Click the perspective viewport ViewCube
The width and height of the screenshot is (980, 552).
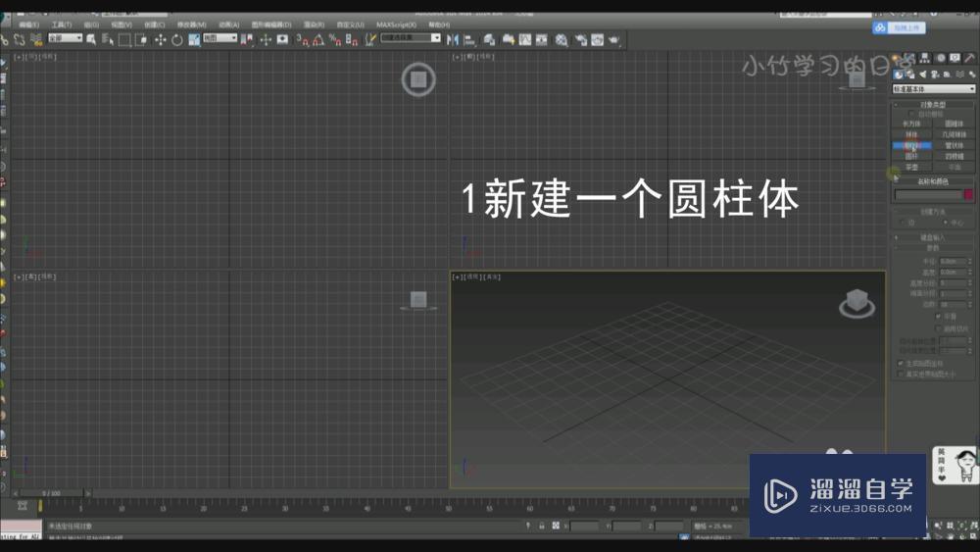tap(857, 304)
